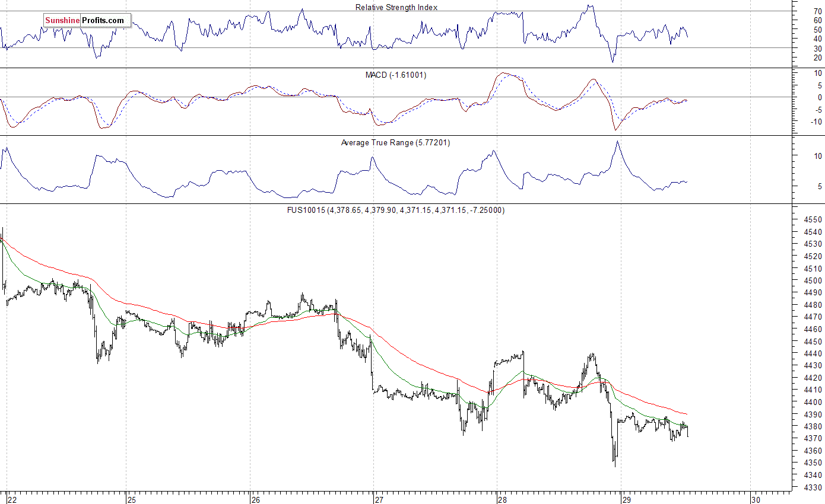This screenshot has height=504, width=825.
Task: Click price level 4350 on axis
Action: 813,463
